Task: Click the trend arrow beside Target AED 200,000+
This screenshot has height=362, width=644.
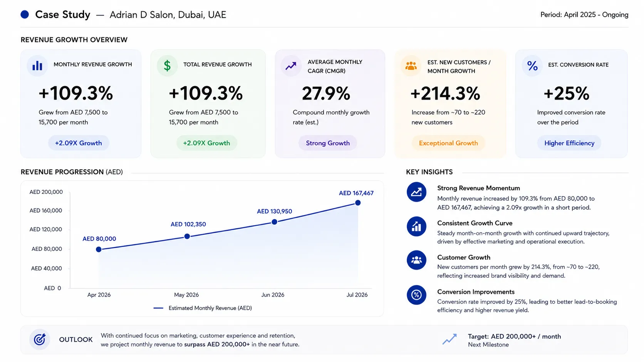Action: (x=449, y=339)
